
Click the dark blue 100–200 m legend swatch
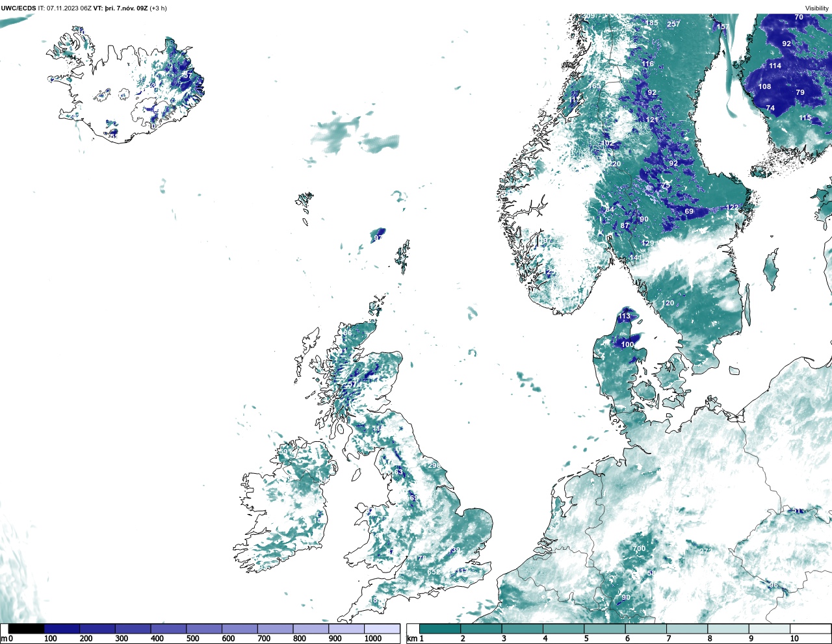62,628
